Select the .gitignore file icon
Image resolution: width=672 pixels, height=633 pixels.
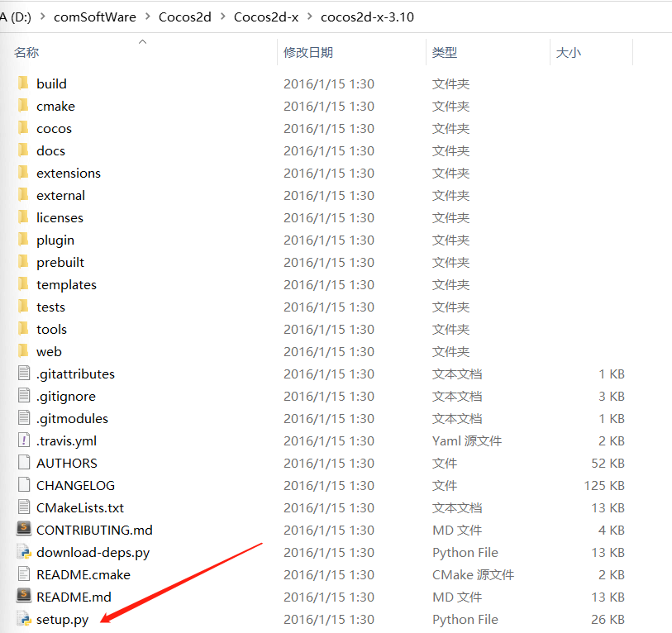pyautogui.click(x=24, y=395)
